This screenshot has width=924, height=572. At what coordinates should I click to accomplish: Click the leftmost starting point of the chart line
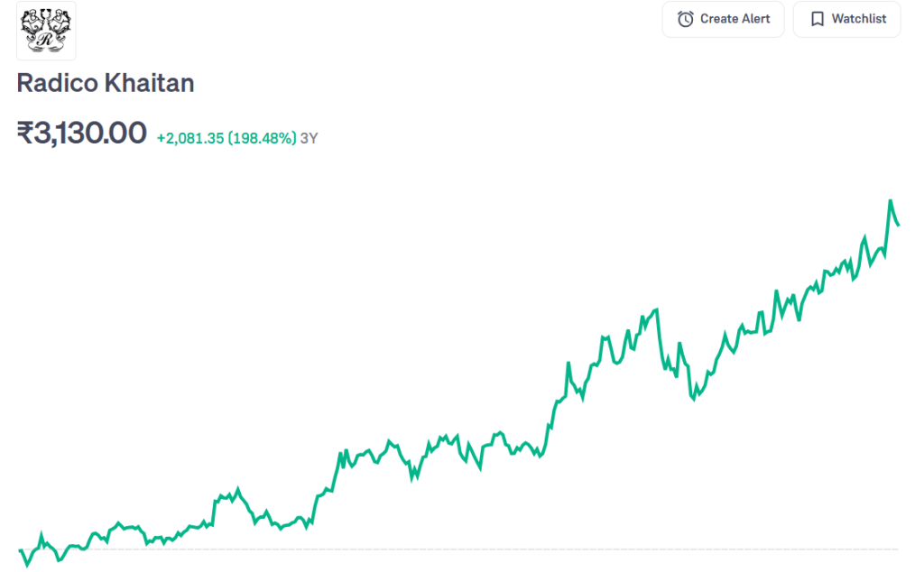coord(20,549)
